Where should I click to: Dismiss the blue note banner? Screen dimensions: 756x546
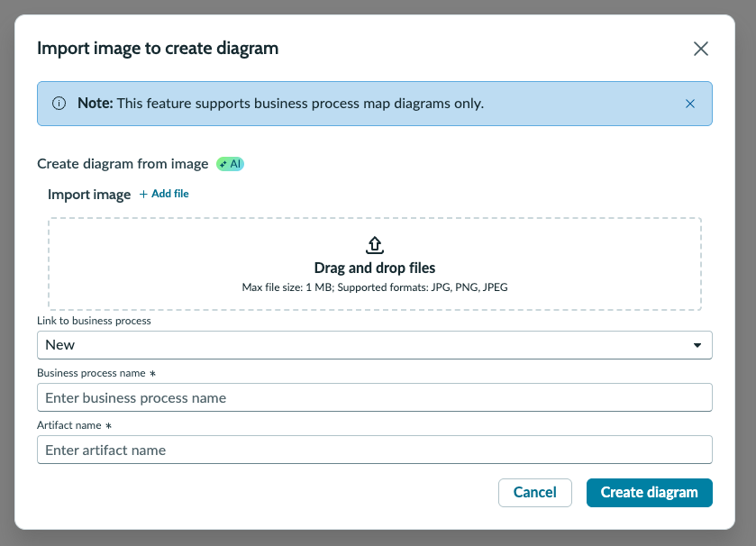tap(690, 104)
